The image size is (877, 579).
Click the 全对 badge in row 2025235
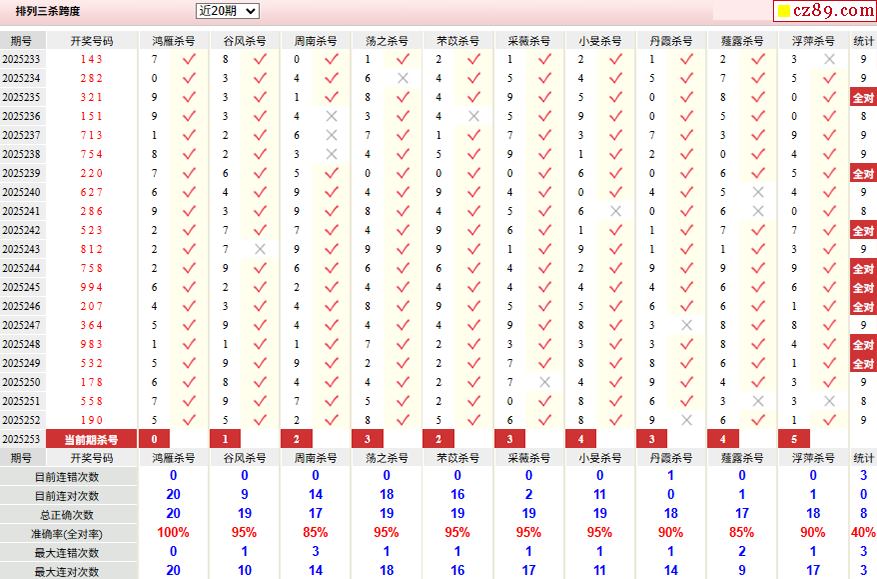(x=863, y=97)
